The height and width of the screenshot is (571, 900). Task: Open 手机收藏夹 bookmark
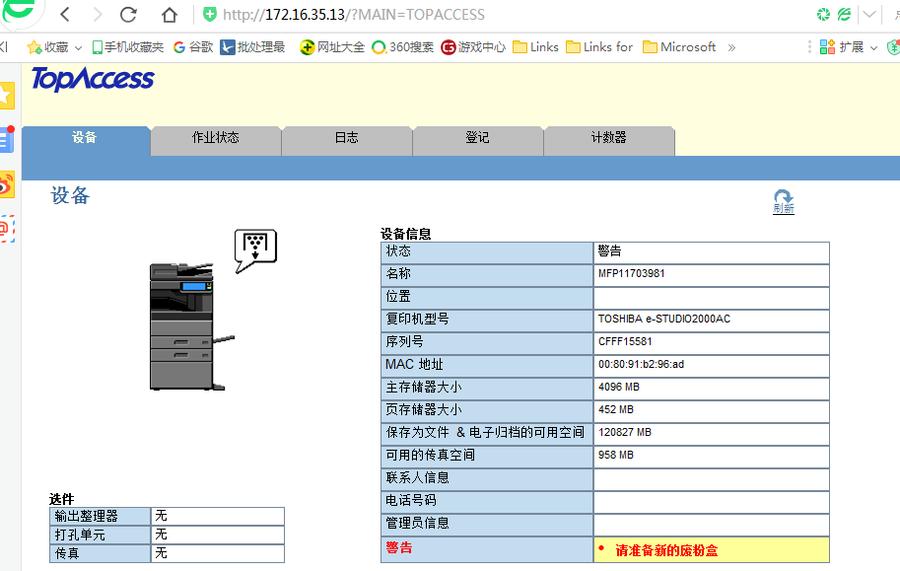[x=127, y=47]
